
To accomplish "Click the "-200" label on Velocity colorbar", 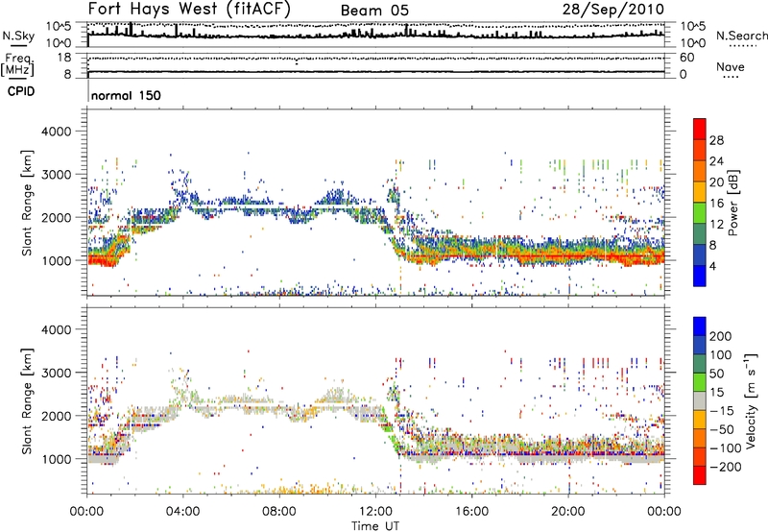I will [x=725, y=467].
